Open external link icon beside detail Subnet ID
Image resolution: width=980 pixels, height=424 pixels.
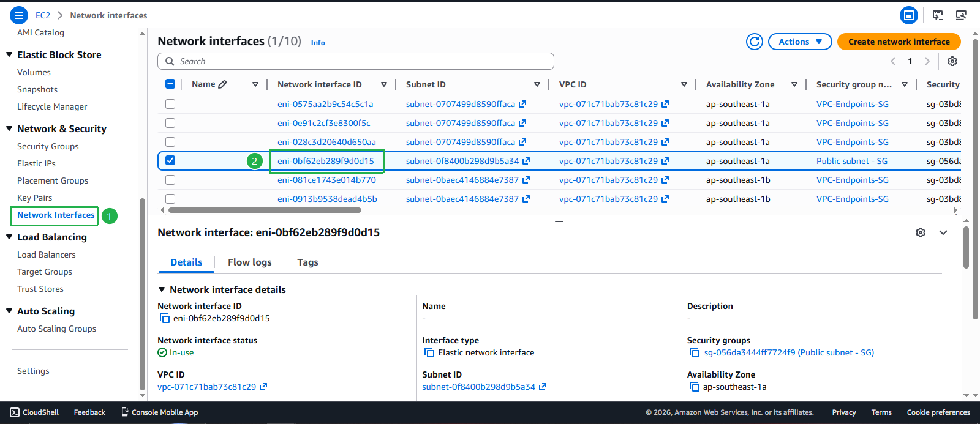[x=543, y=387]
